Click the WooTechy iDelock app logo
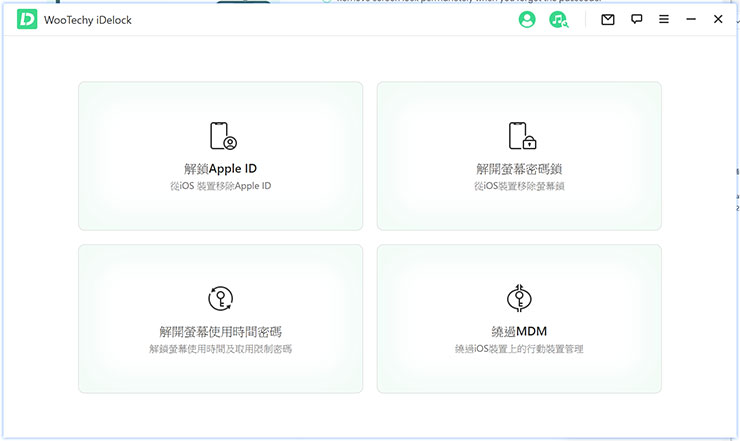740x441 pixels. click(27, 19)
